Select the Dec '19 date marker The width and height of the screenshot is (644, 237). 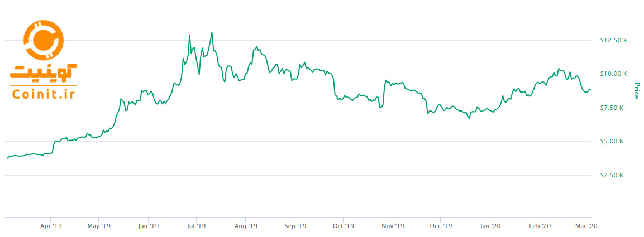(441, 226)
